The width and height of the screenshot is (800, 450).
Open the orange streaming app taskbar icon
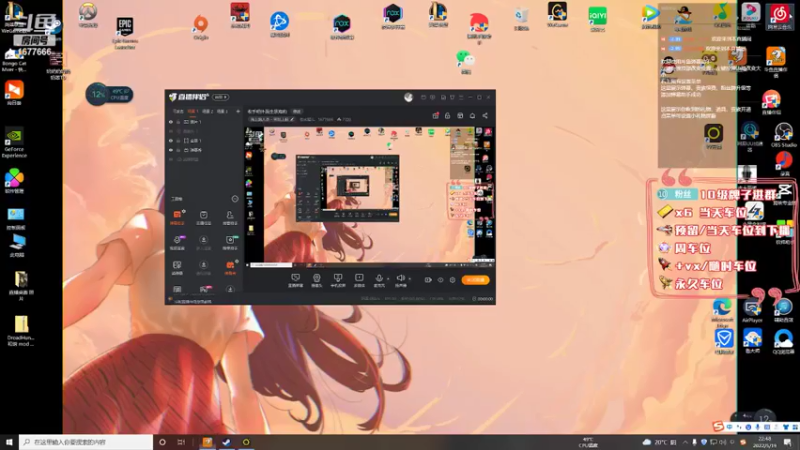[207, 442]
